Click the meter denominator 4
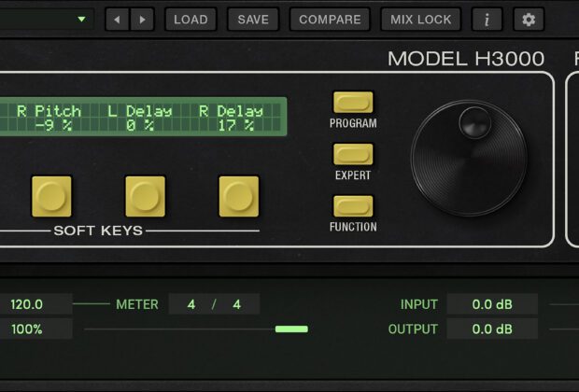This screenshot has width=579, height=392. tap(236, 304)
